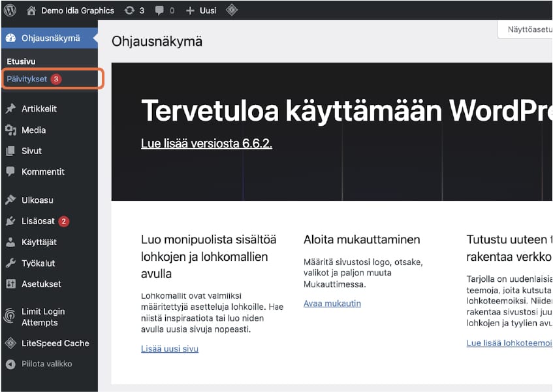Open Limit Login Attempts menu item
Screen dimensions: 553x392
(43, 317)
